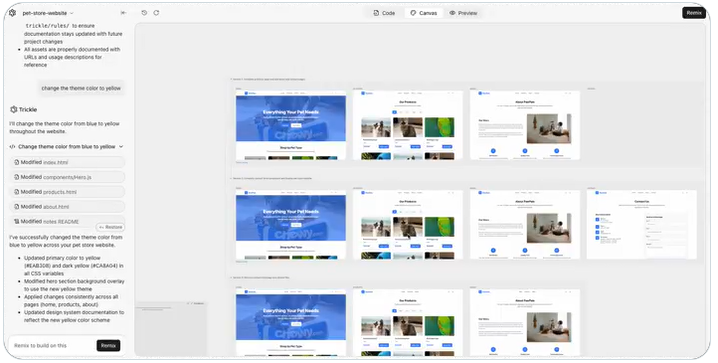Select top-row About PawPals page thumbnail
718x363 pixels.
pos(525,125)
